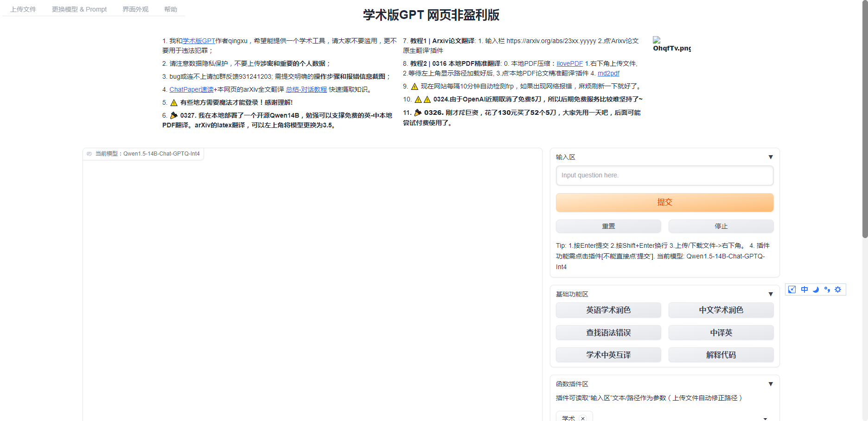The image size is (868, 421).
Task: Click the input method logo icon
Action: [792, 289]
